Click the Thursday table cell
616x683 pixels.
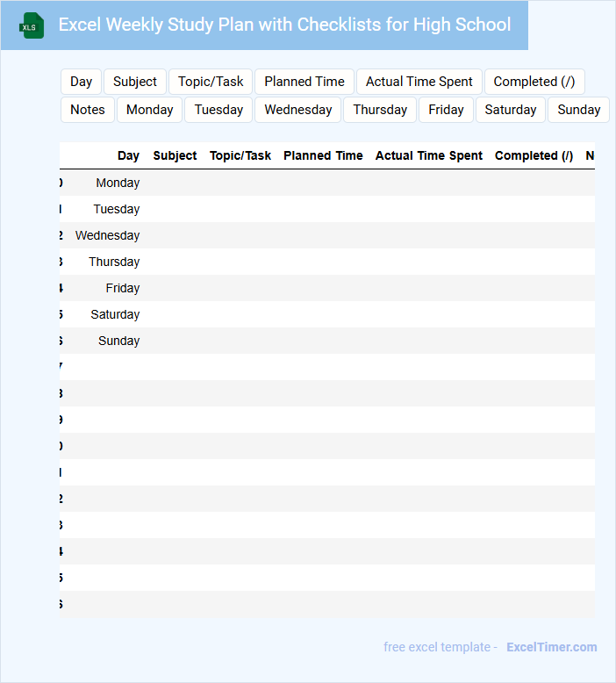coord(114,262)
